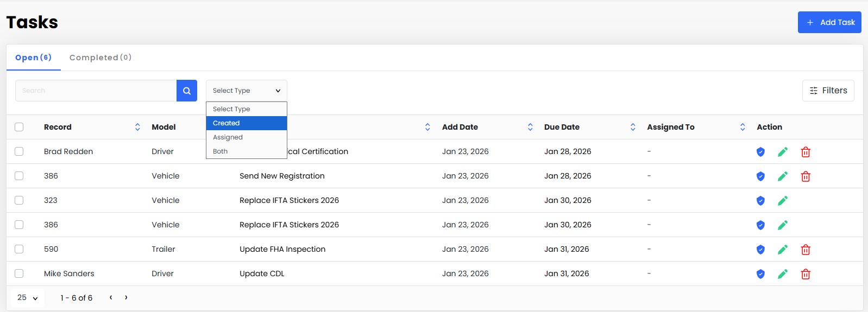868x312 pixels.
Task: Delete the Update CDL task
Action: click(x=806, y=274)
